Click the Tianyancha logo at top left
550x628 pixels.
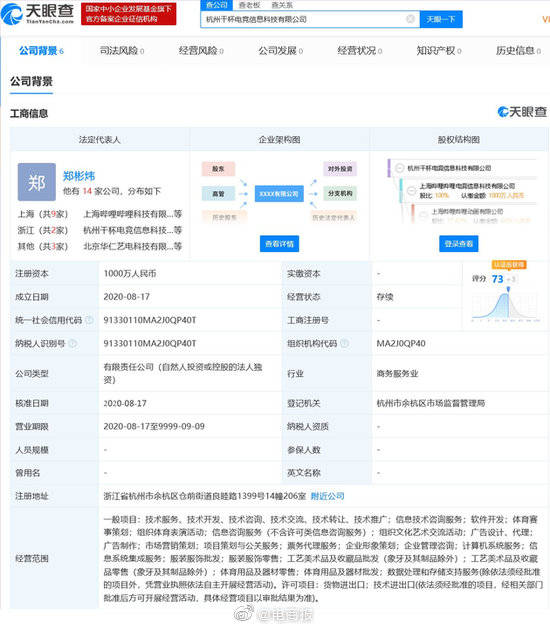(x=38, y=13)
